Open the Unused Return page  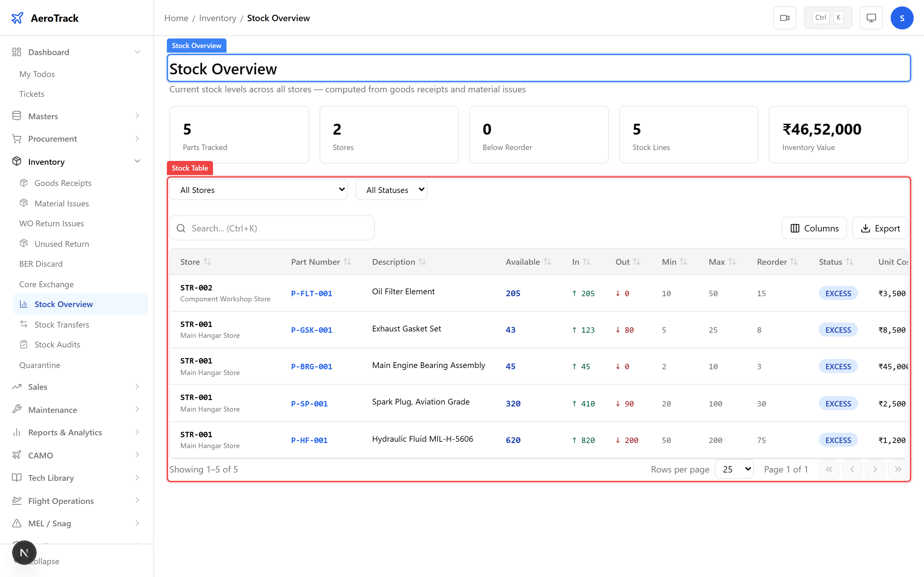point(62,244)
